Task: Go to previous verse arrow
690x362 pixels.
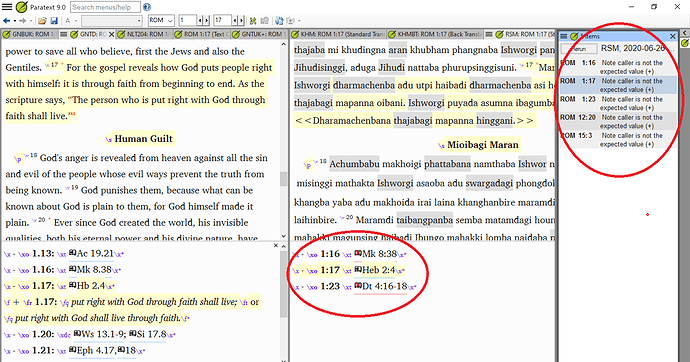Action: [x=235, y=21]
